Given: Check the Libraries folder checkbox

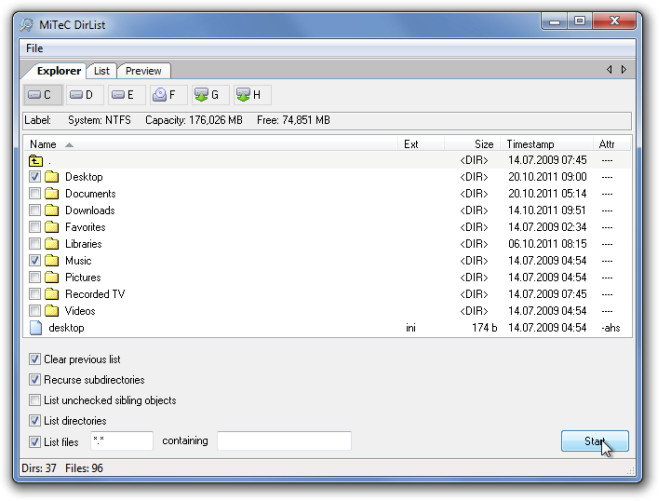Looking at the screenshot, I should (x=35, y=244).
